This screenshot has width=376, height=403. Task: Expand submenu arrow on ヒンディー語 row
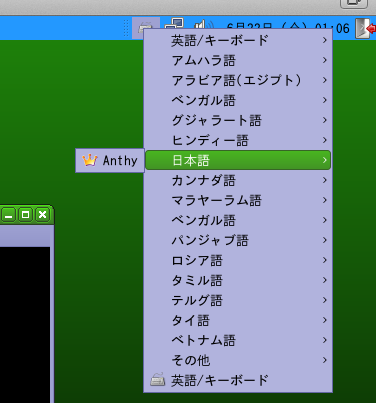coord(325,140)
